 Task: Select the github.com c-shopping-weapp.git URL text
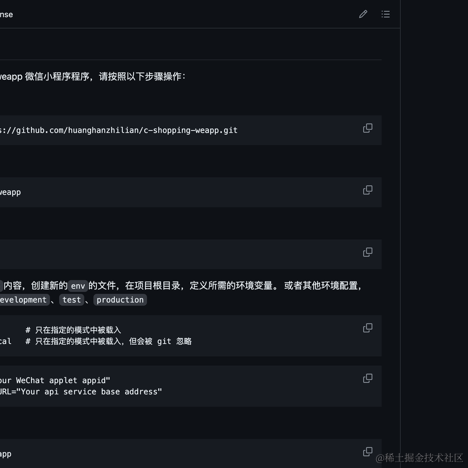(119, 130)
